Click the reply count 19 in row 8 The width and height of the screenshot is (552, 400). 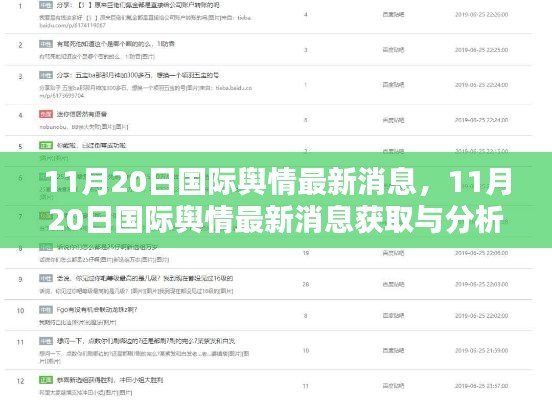(x=306, y=253)
